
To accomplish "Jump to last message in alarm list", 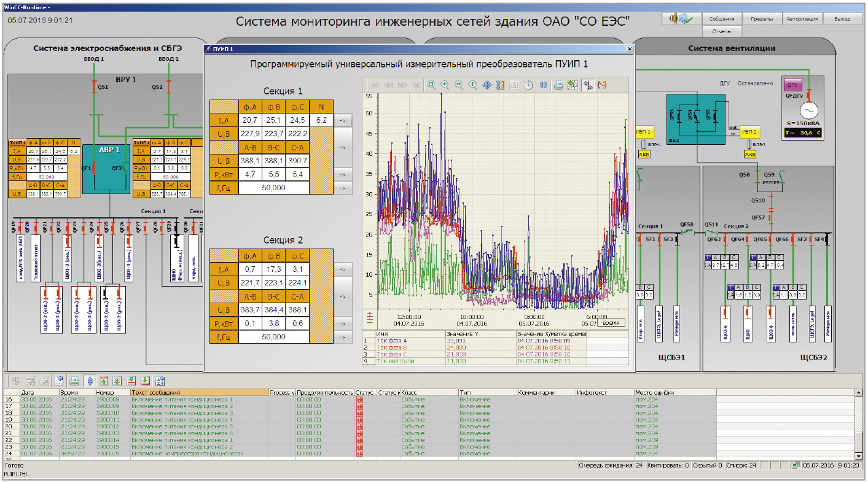I will pyautogui.click(x=145, y=381).
